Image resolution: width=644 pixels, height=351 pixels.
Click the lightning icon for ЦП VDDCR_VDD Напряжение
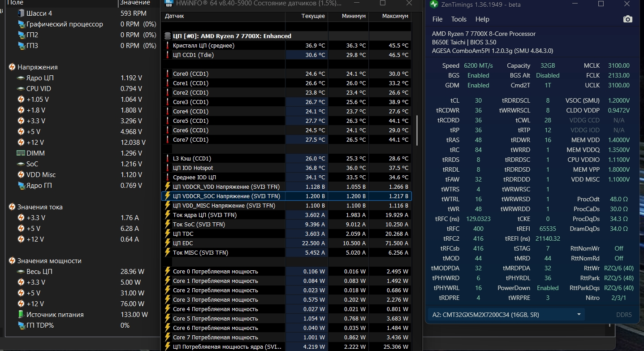[168, 186]
